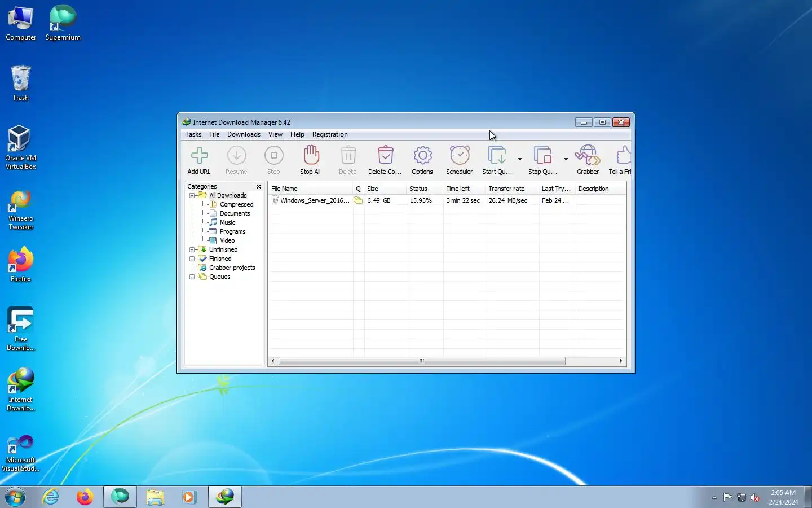Click the scroll right arrow
Screen dimensions: 812x508
coord(621,361)
